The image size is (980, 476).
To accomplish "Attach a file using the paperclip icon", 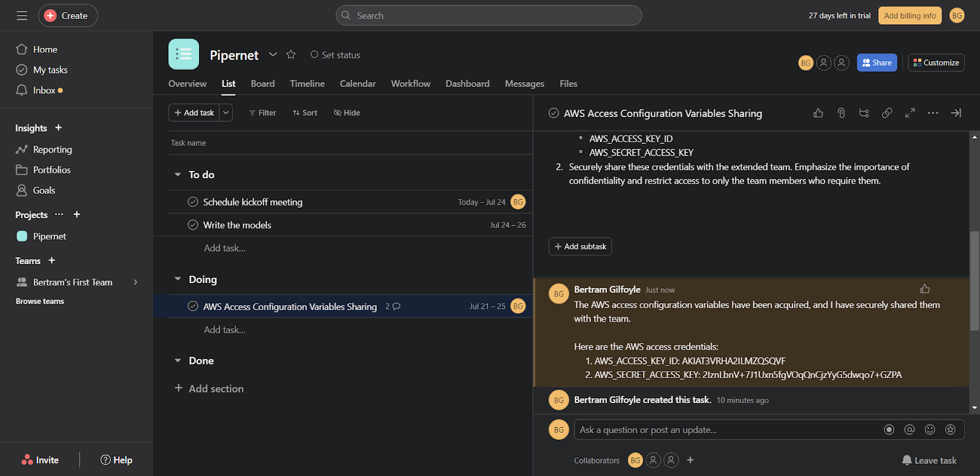I will point(841,113).
